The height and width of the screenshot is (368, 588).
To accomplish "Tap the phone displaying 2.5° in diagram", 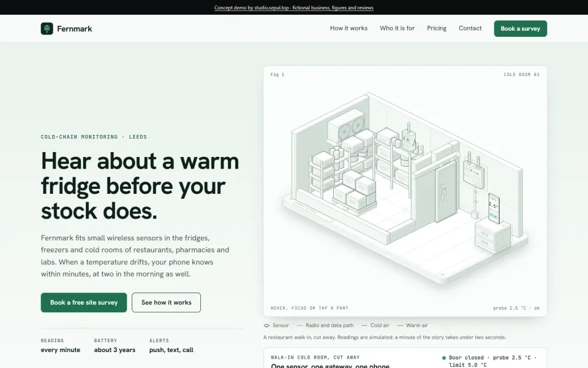I will coord(494,209).
